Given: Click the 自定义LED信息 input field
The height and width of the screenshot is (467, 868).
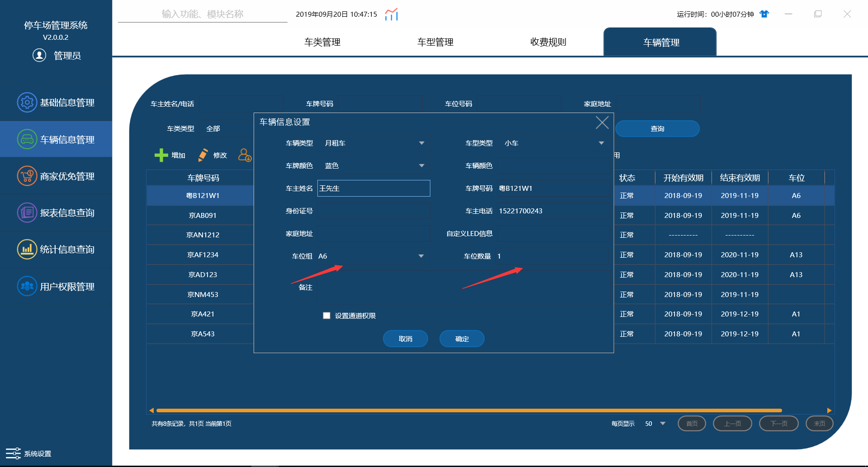Looking at the screenshot, I should 553,233.
